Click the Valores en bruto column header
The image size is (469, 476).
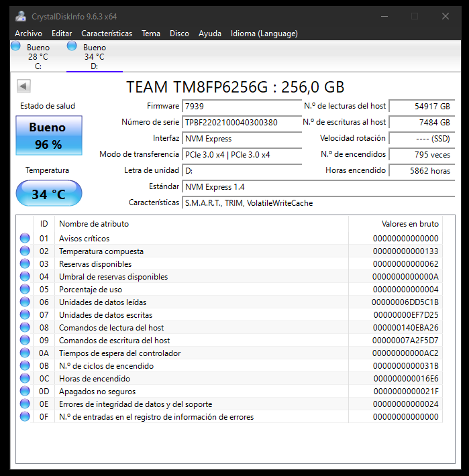click(395, 224)
